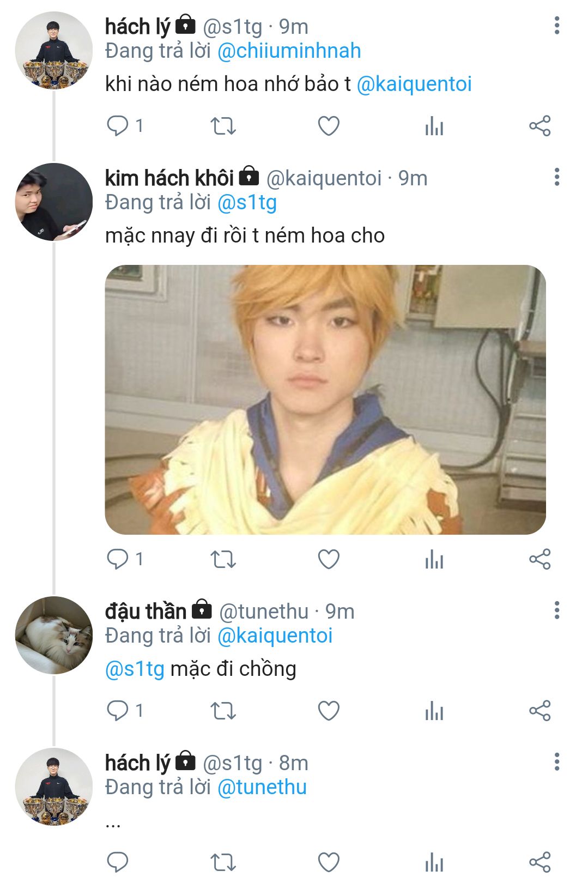Open more options on kim hách khôi tweet
This screenshot has height=883, width=588.
tap(556, 177)
